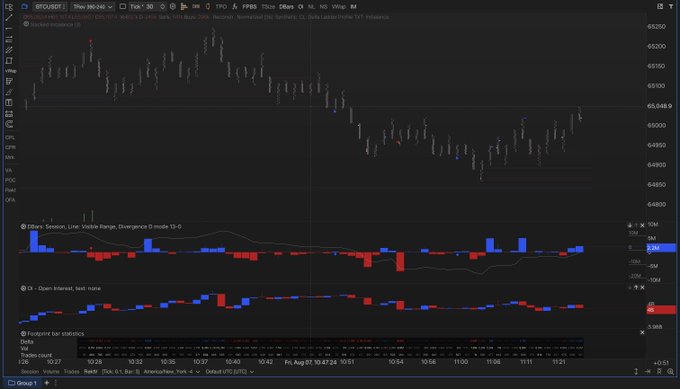The width and height of the screenshot is (680, 389).
Task: Zoom chart magnifier icon bottom-right
Action: click(x=671, y=371)
